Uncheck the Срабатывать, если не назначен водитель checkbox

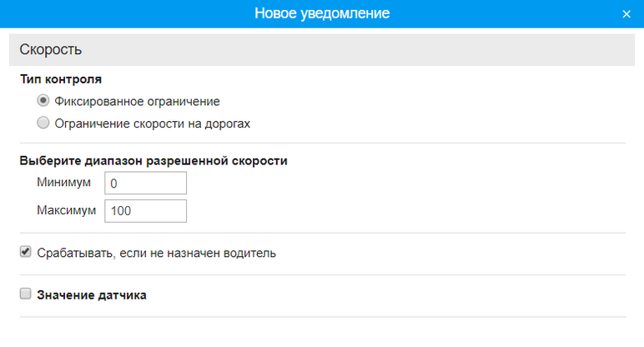(x=26, y=252)
